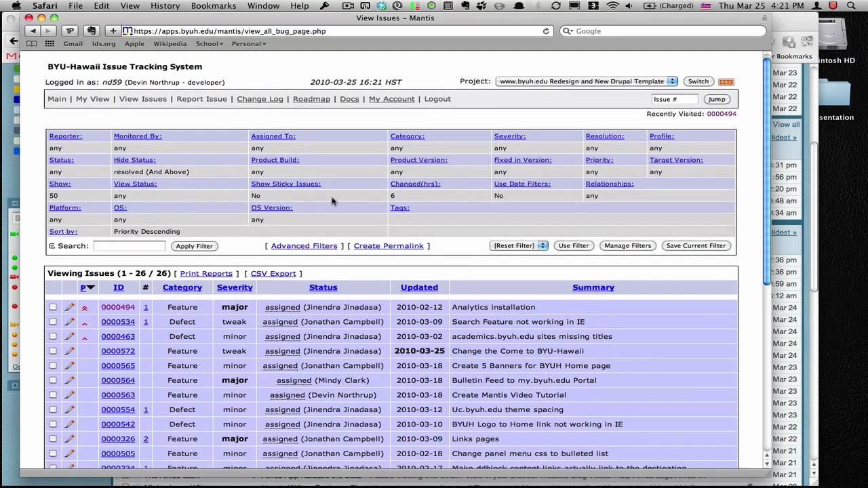
Task: Click the CSV Export link
Action: 273,274
